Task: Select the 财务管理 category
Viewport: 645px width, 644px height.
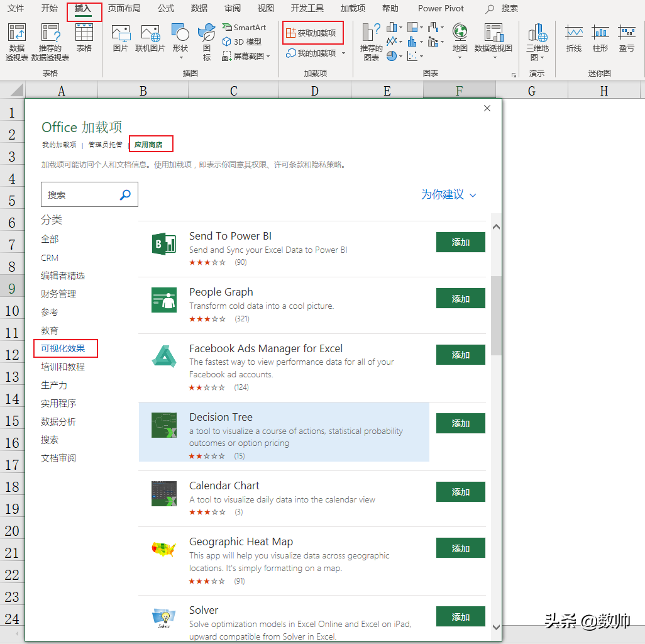Action: pyautogui.click(x=58, y=294)
